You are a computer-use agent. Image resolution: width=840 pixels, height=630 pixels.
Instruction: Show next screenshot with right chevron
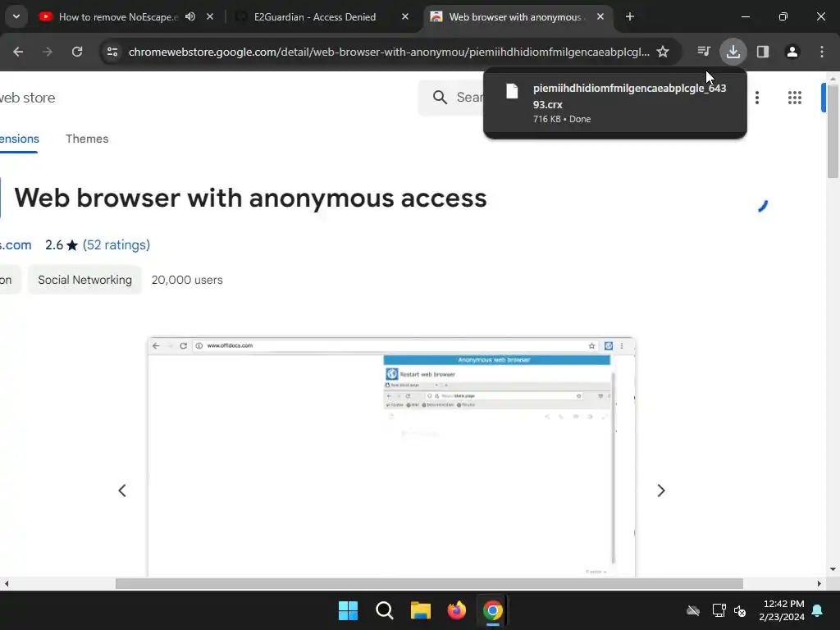[x=661, y=491]
